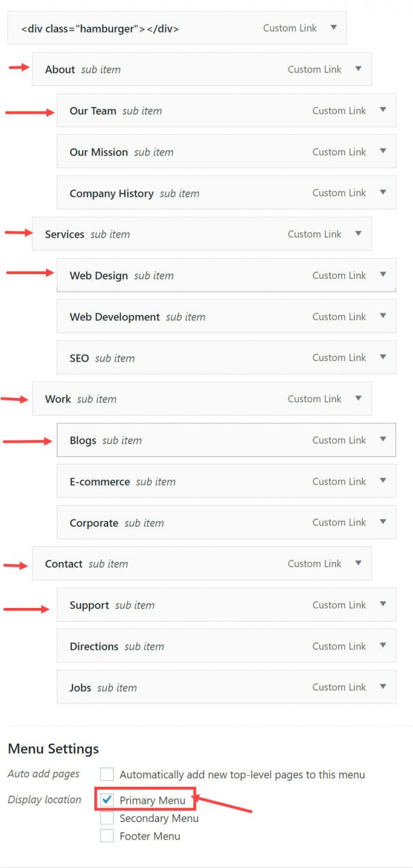Image resolution: width=413 pixels, height=868 pixels.
Task: Expand the Blogs sub item
Action: (x=383, y=440)
